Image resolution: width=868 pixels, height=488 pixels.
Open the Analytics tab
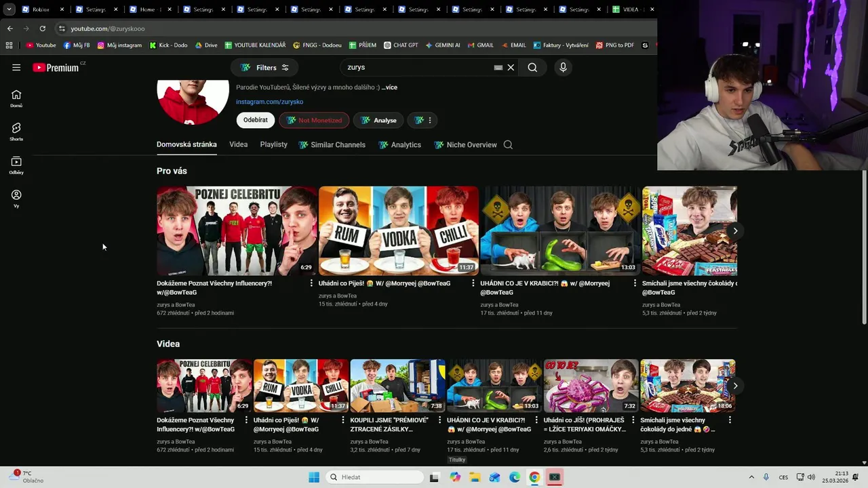pyautogui.click(x=399, y=144)
